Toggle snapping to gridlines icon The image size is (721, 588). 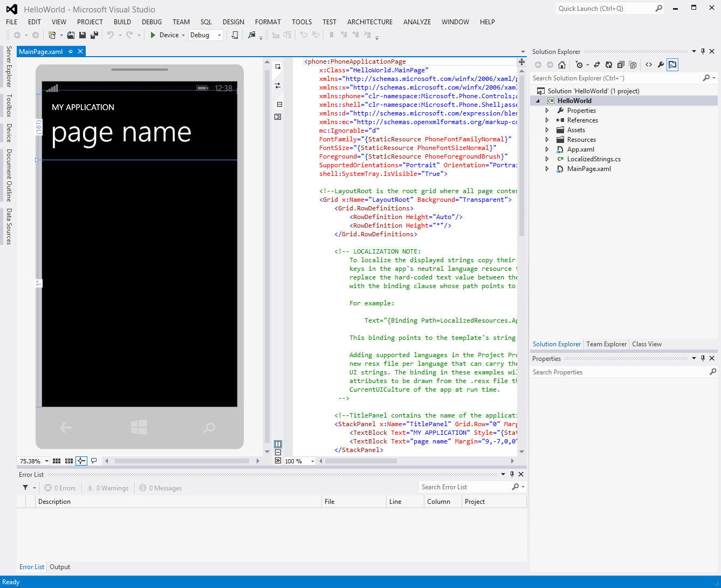pyautogui.click(x=69, y=461)
